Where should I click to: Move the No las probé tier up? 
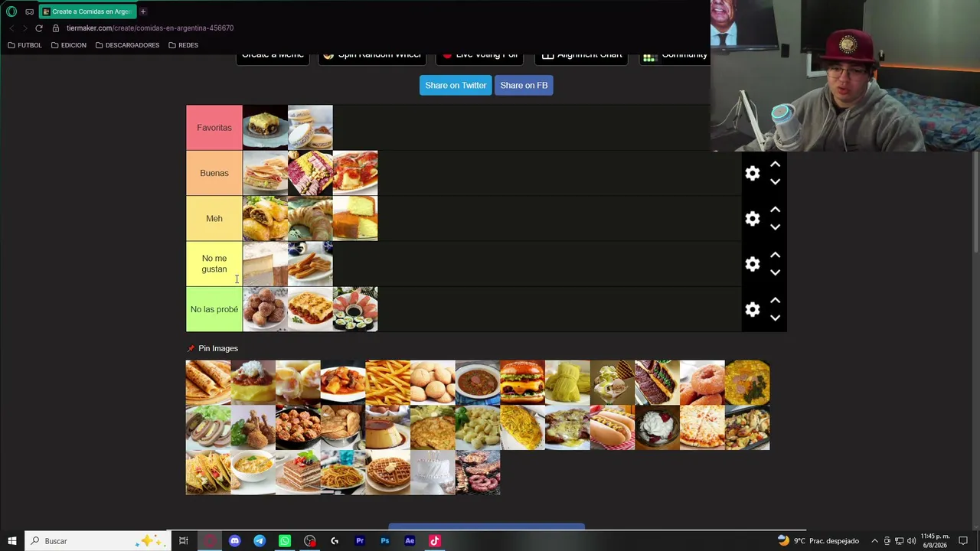775,300
